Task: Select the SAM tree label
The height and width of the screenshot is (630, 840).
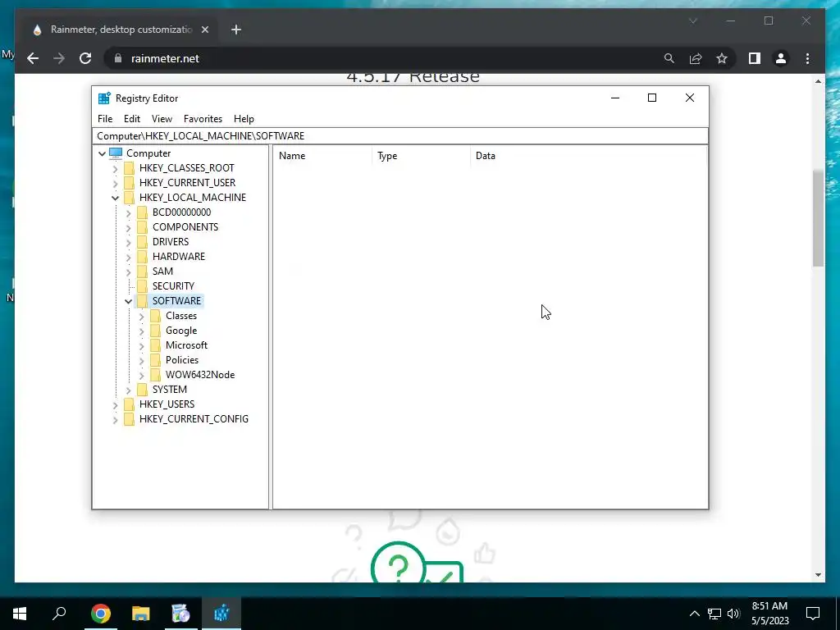Action: [163, 271]
